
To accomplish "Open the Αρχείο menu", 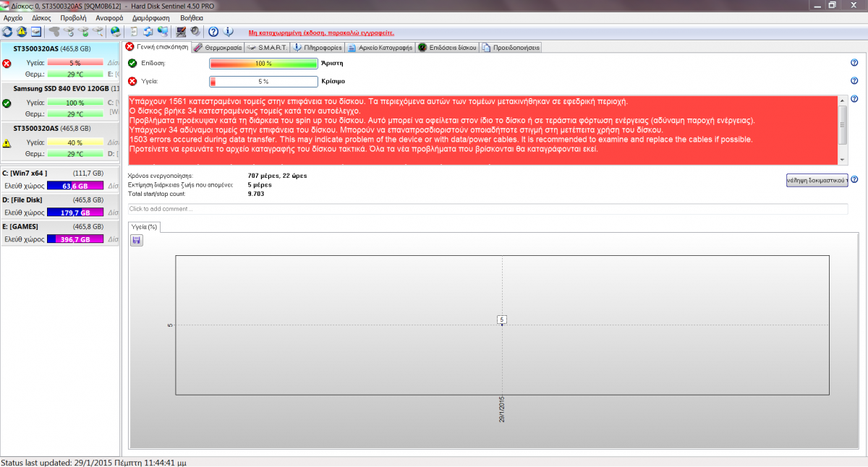I will pyautogui.click(x=13, y=17).
